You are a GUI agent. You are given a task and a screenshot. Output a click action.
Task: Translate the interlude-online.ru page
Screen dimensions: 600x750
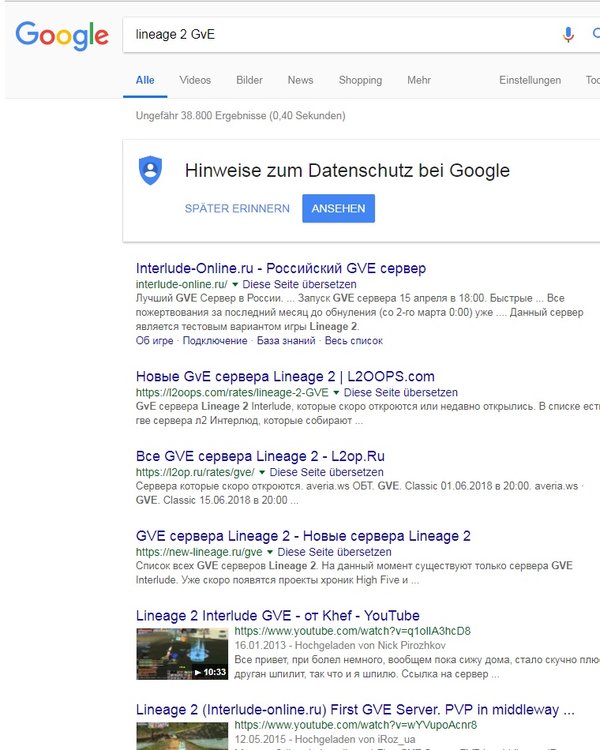pos(299,284)
